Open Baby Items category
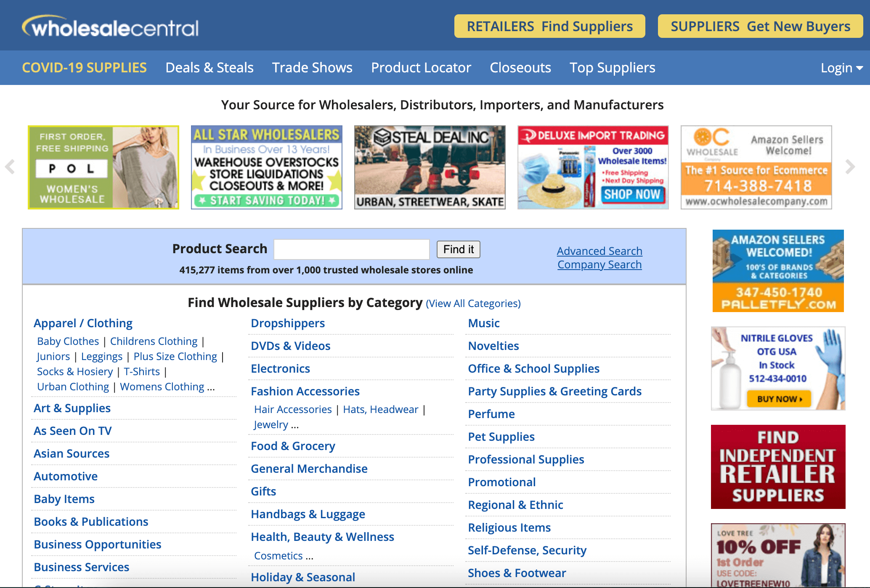The width and height of the screenshot is (870, 588). coord(64,499)
